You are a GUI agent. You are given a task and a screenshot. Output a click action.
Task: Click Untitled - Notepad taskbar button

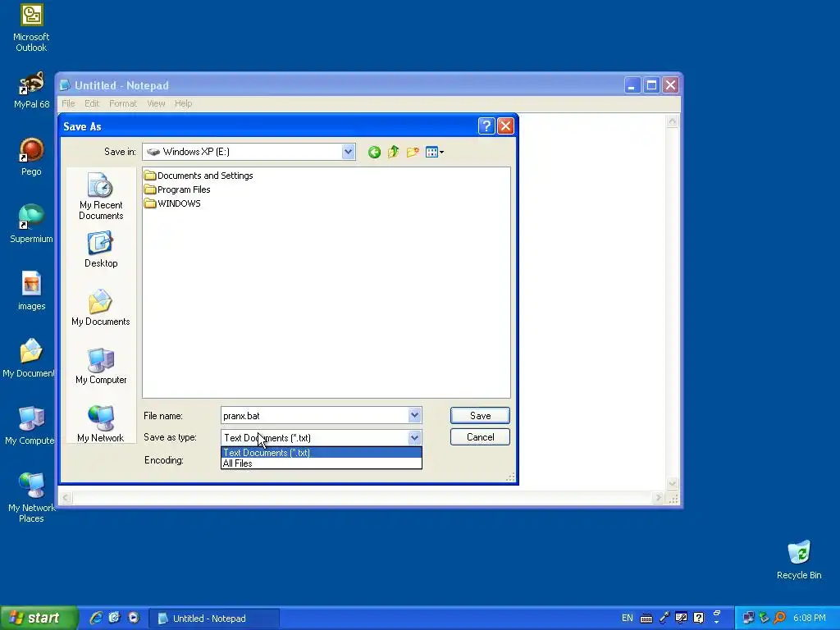tap(213, 619)
